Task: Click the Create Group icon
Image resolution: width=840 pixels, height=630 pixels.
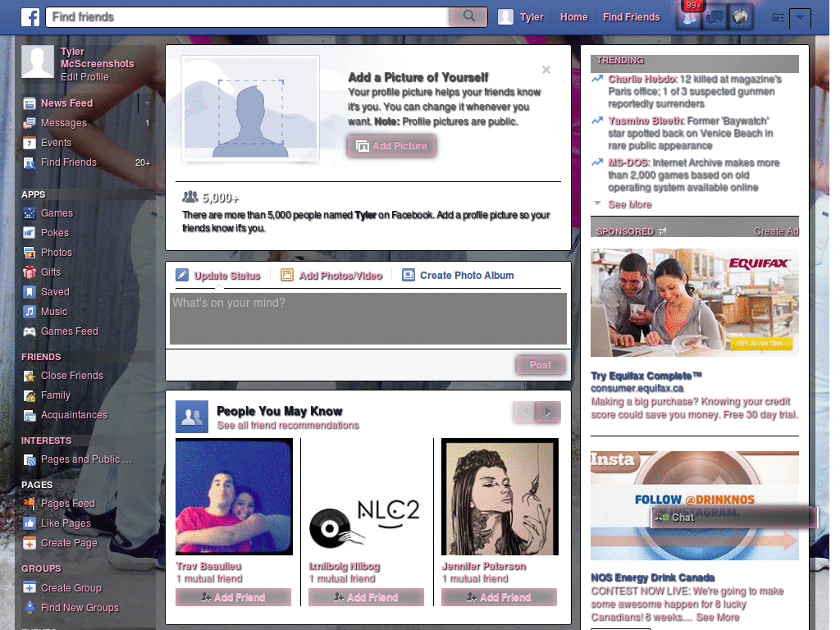Action: tap(30, 587)
